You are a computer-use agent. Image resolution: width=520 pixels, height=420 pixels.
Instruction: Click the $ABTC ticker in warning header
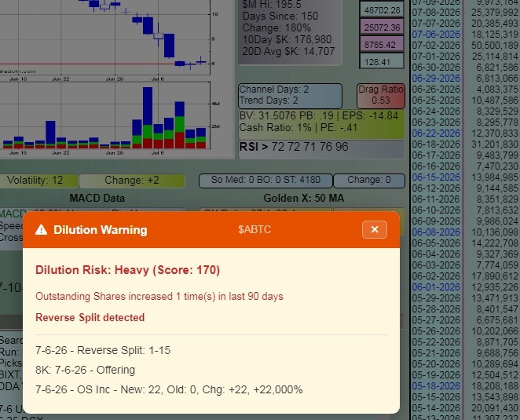[255, 229]
